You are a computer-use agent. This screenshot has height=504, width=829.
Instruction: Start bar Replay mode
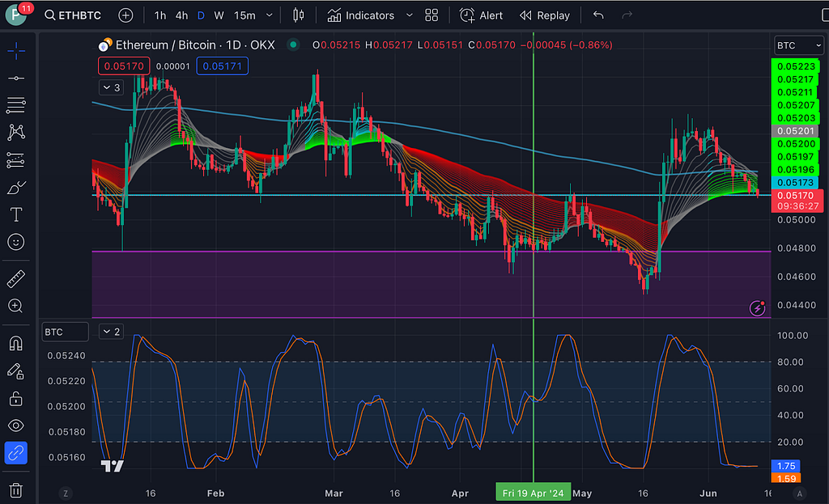tap(545, 15)
